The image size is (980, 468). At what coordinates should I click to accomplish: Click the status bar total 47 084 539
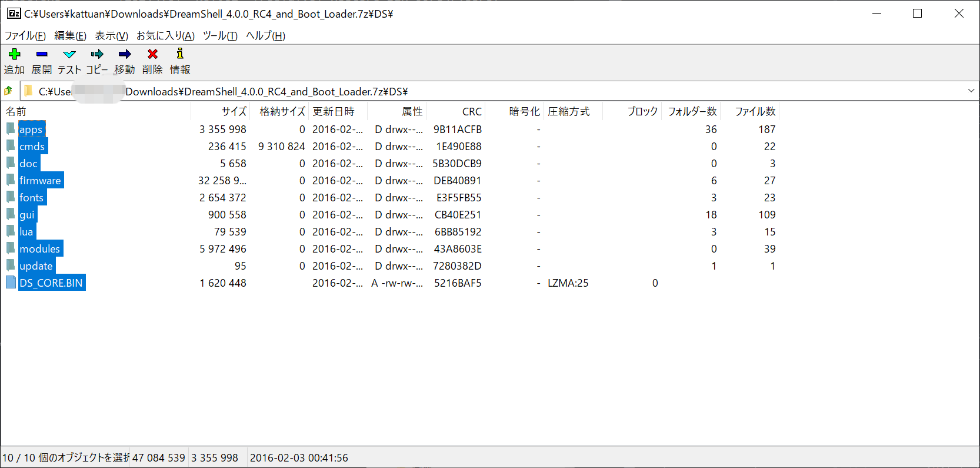[159, 457]
